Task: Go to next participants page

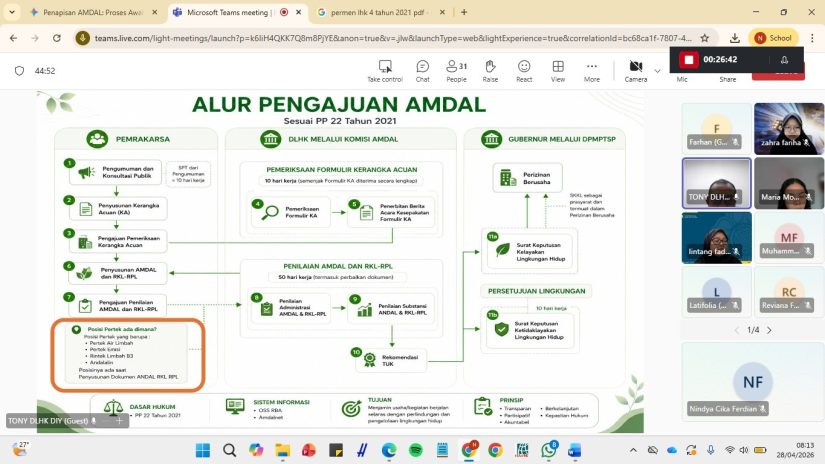Action: pos(769,330)
